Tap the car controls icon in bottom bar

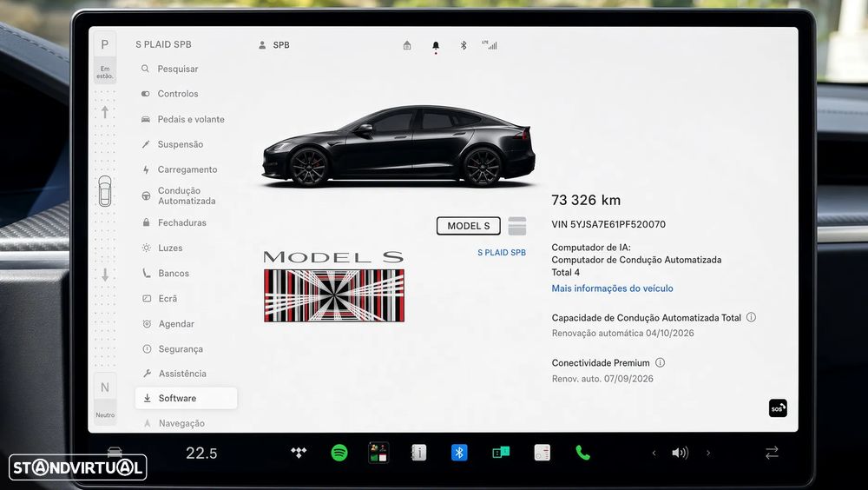click(115, 452)
